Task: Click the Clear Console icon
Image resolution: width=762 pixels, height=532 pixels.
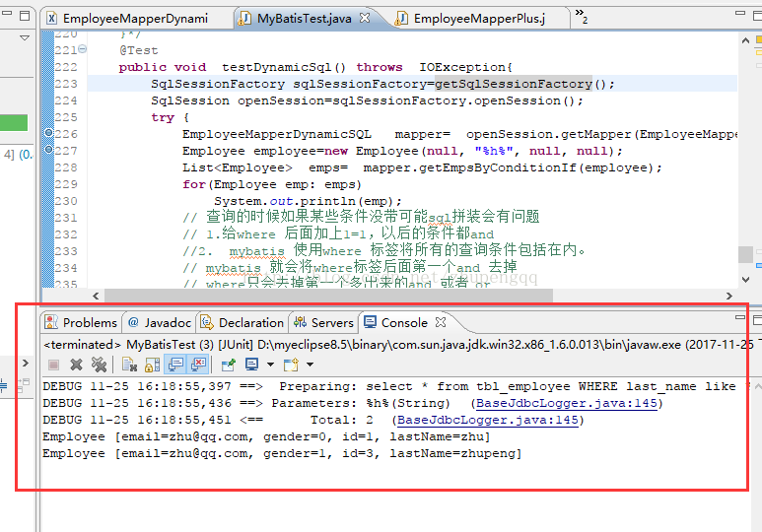Action: pos(129,365)
